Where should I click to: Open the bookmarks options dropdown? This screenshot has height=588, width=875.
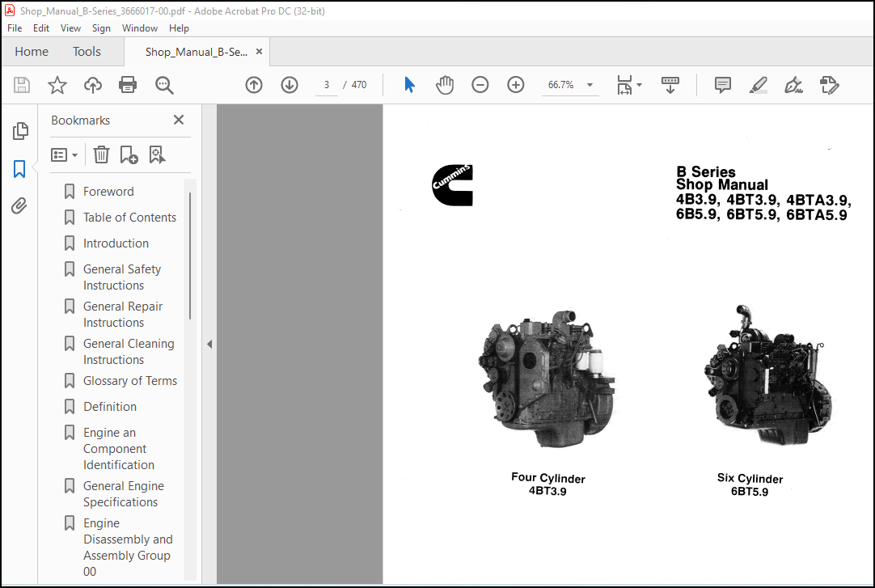64,154
